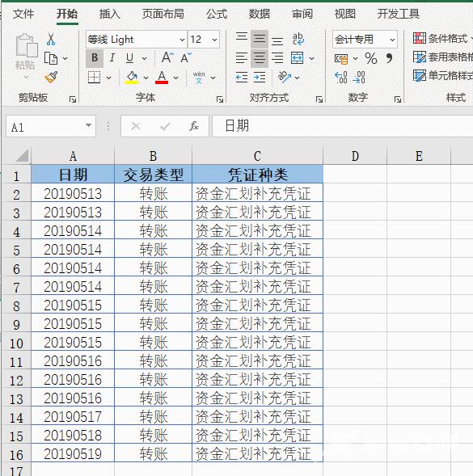The width and height of the screenshot is (473, 476).
Task: Open alignment group dialog launcher
Action: click(319, 99)
